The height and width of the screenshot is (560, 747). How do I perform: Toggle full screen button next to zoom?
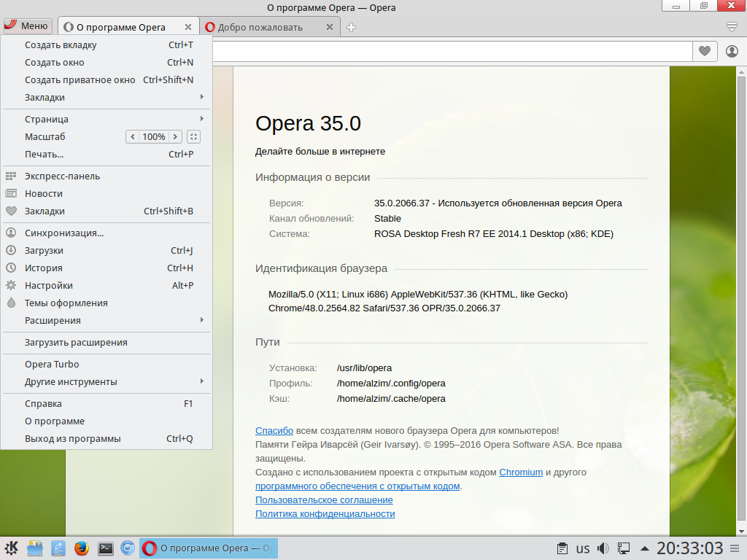click(x=193, y=136)
